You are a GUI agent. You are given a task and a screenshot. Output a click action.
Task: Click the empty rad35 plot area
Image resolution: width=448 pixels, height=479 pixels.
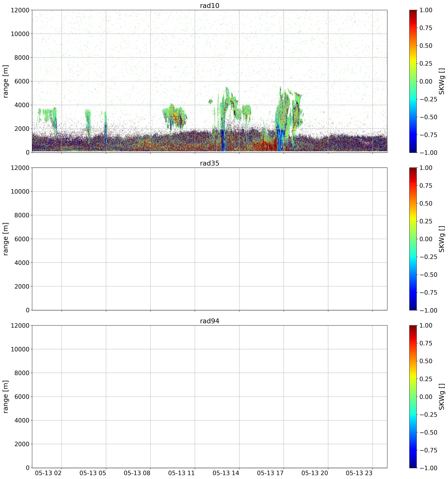click(x=209, y=239)
